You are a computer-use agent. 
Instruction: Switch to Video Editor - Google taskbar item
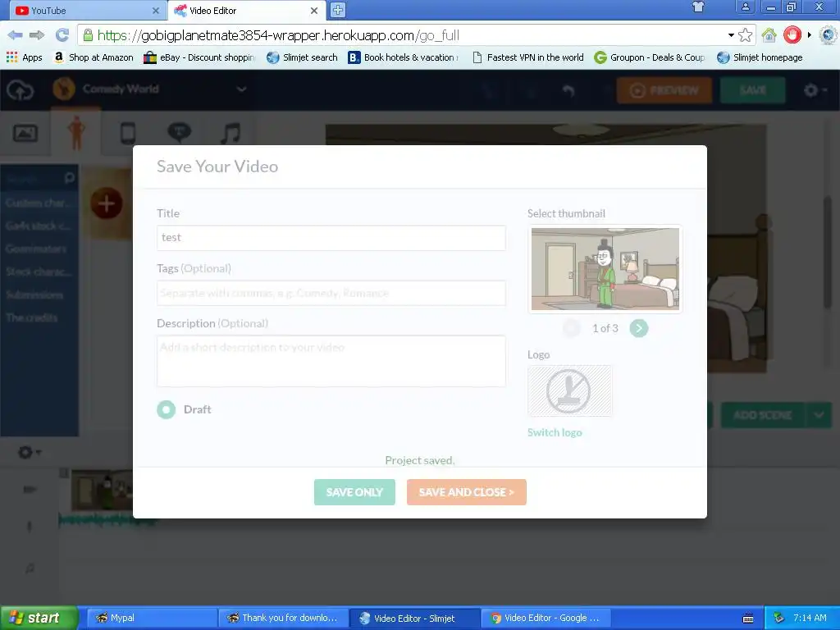(546, 619)
